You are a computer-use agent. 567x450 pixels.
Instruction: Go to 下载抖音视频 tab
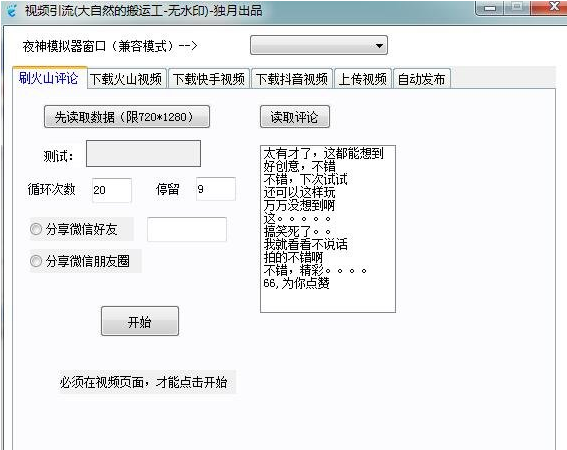click(291, 78)
